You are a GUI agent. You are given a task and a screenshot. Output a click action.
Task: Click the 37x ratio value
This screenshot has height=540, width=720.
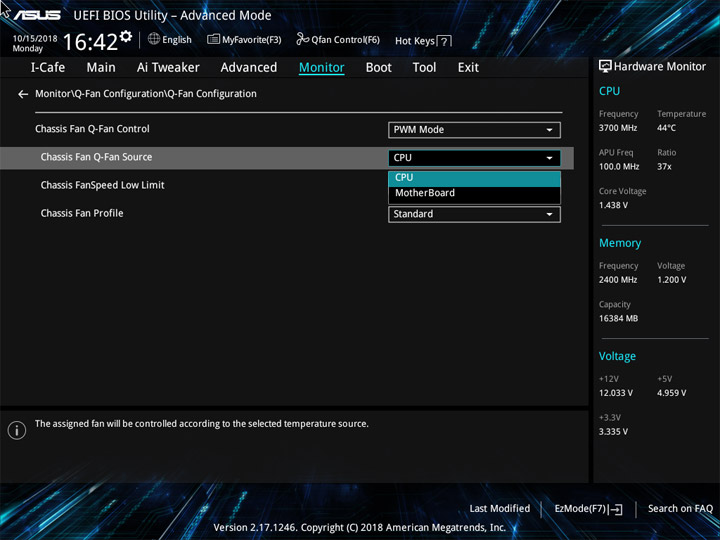pyautogui.click(x=664, y=167)
